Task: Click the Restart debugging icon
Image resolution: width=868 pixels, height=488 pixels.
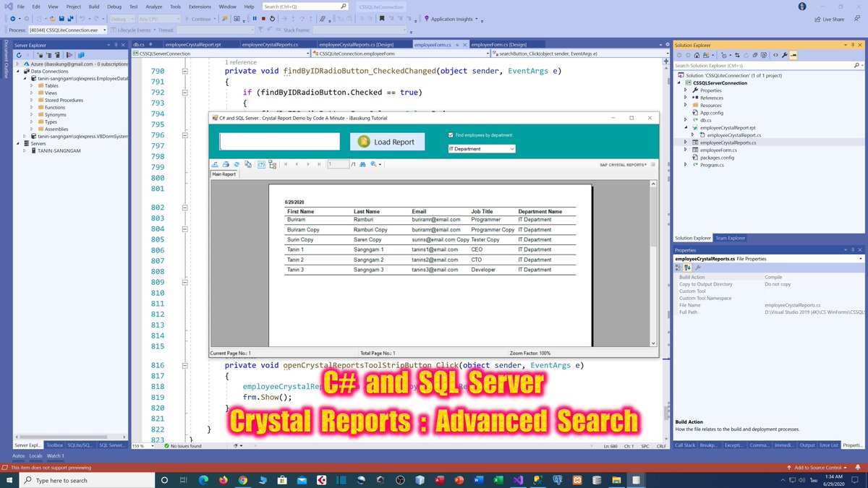Action: (x=273, y=19)
